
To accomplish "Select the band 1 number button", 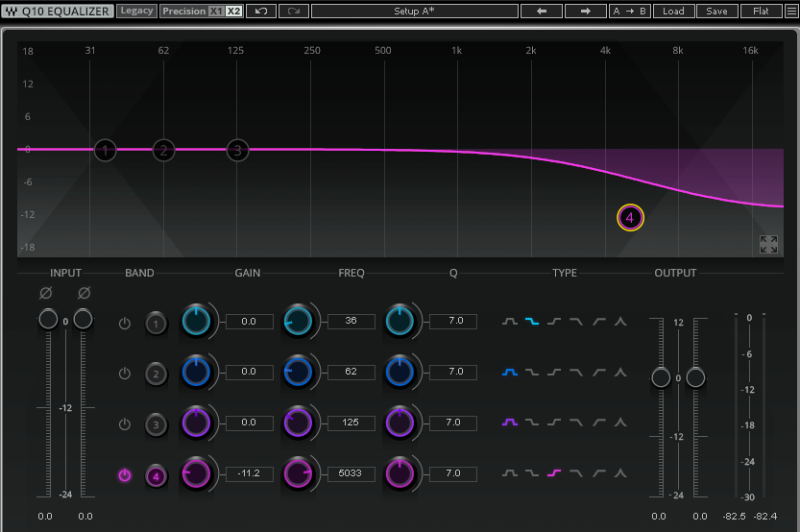I will [x=157, y=324].
